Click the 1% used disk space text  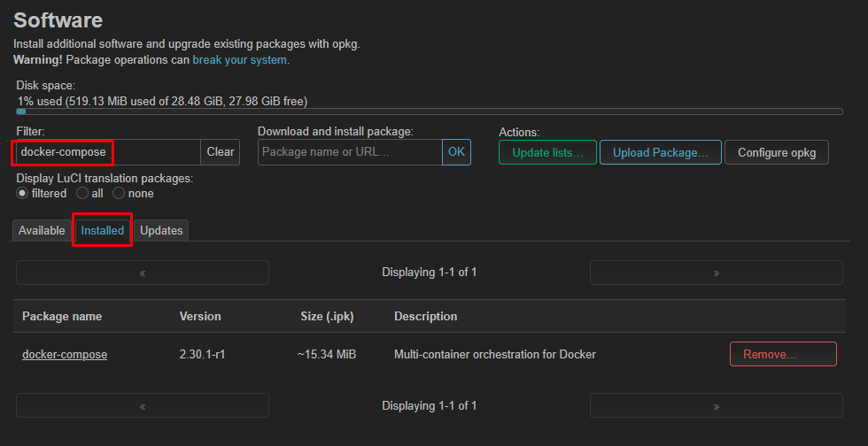coord(163,101)
